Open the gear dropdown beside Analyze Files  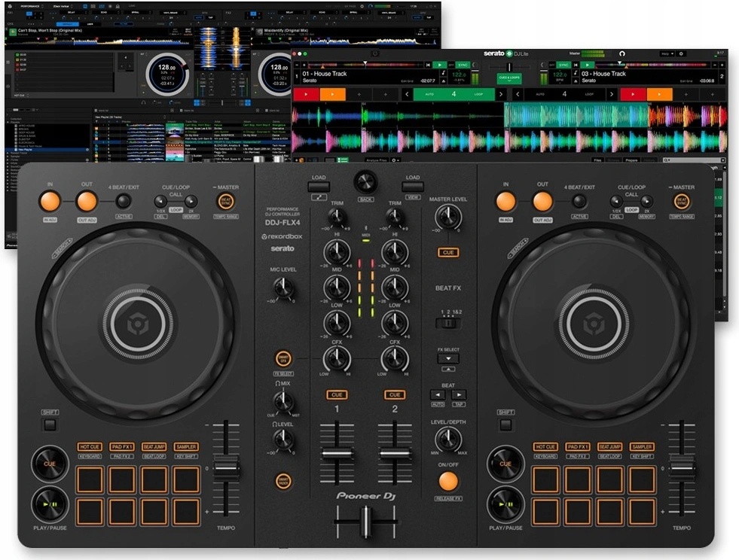coord(395,160)
